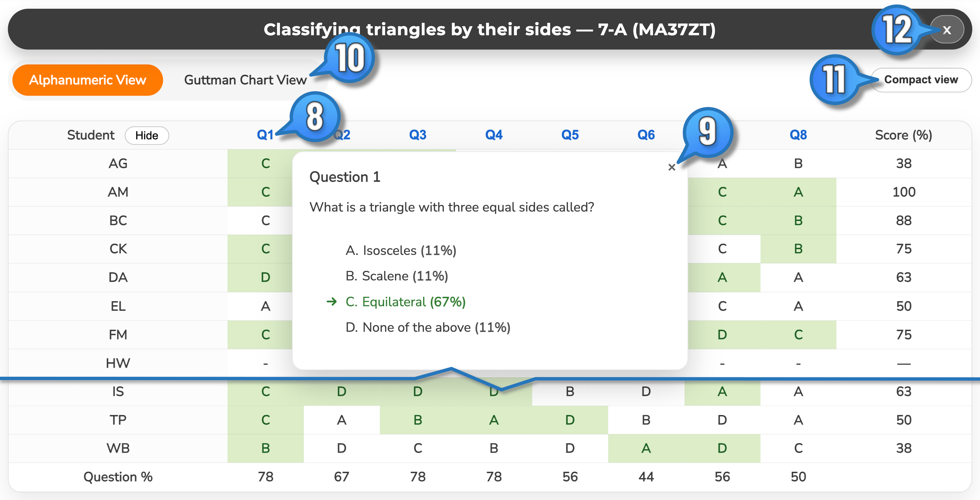
Task: Click the Question % row label
Action: click(118, 476)
